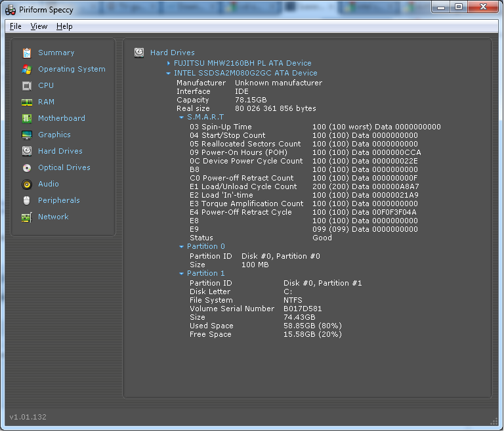Minimize the Piriform Speccy window
Screen dimensions: 504x432
point(441,7)
